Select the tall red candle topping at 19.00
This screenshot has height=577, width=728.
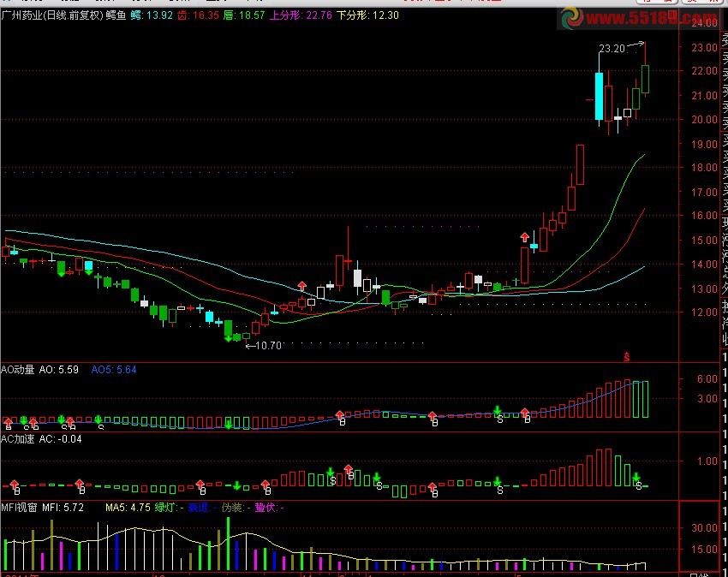click(580, 164)
